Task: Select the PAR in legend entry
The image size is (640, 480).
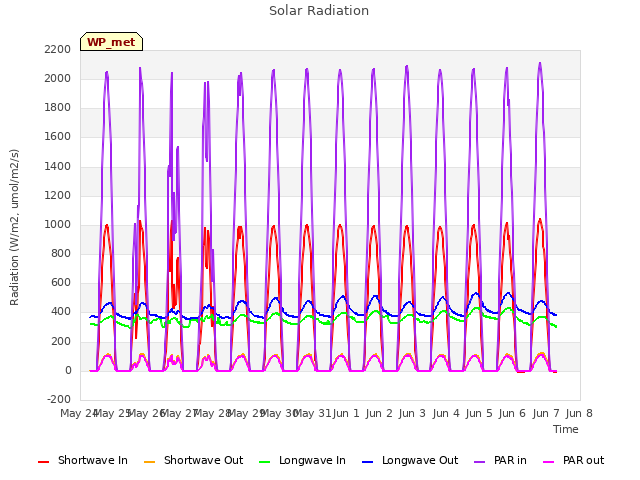Action: (x=500, y=460)
